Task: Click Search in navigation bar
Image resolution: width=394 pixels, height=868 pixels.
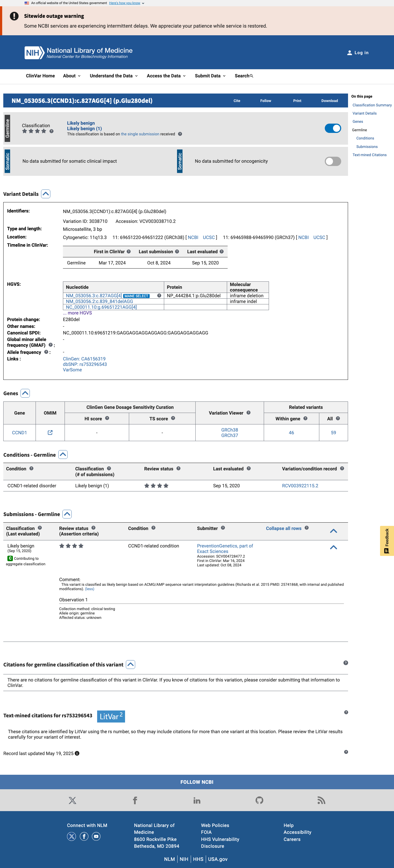Action: point(244,76)
